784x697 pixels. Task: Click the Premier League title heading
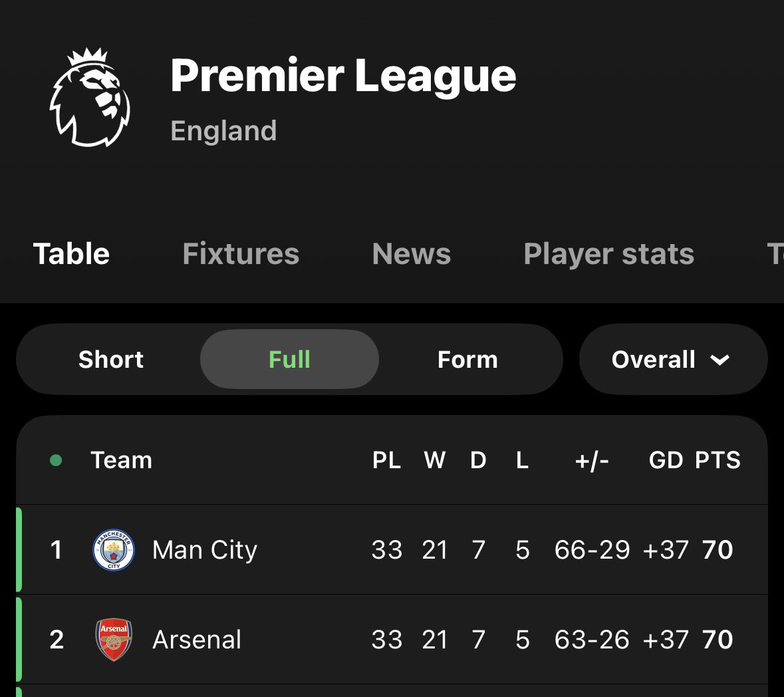click(343, 76)
